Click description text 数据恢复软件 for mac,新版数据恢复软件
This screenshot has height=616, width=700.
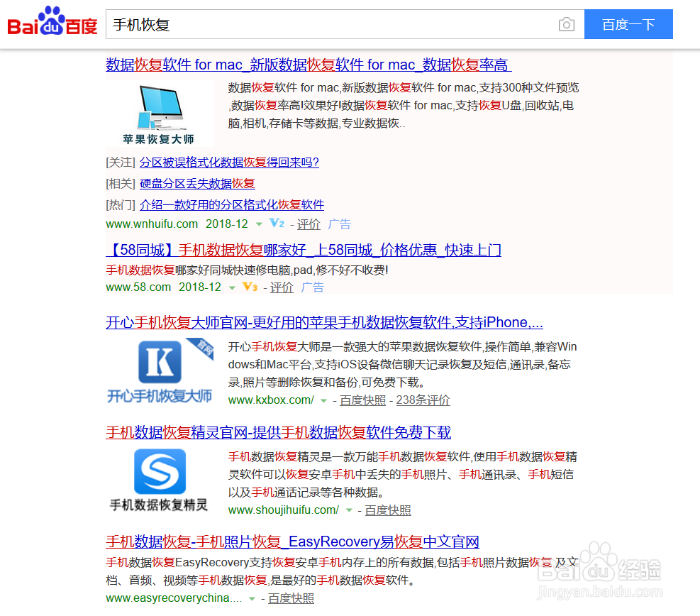(404, 106)
